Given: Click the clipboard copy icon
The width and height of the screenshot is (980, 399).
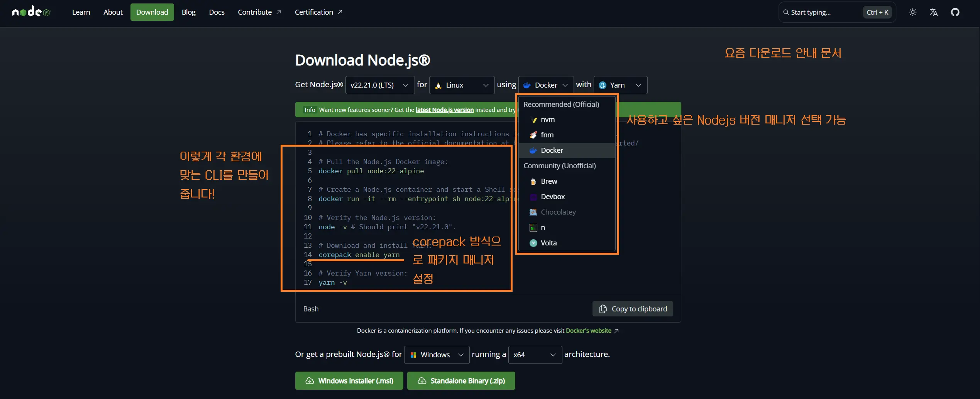Looking at the screenshot, I should [603, 309].
